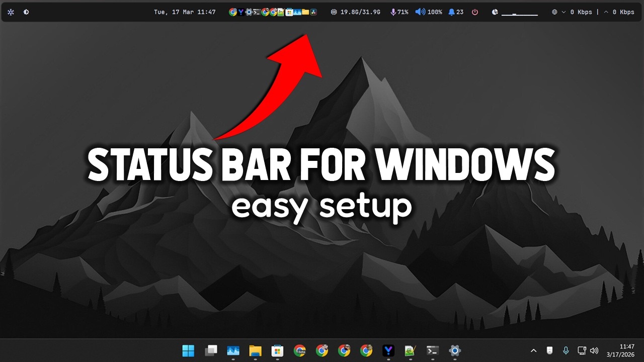Click the network globe icon in status bar

tap(554, 12)
